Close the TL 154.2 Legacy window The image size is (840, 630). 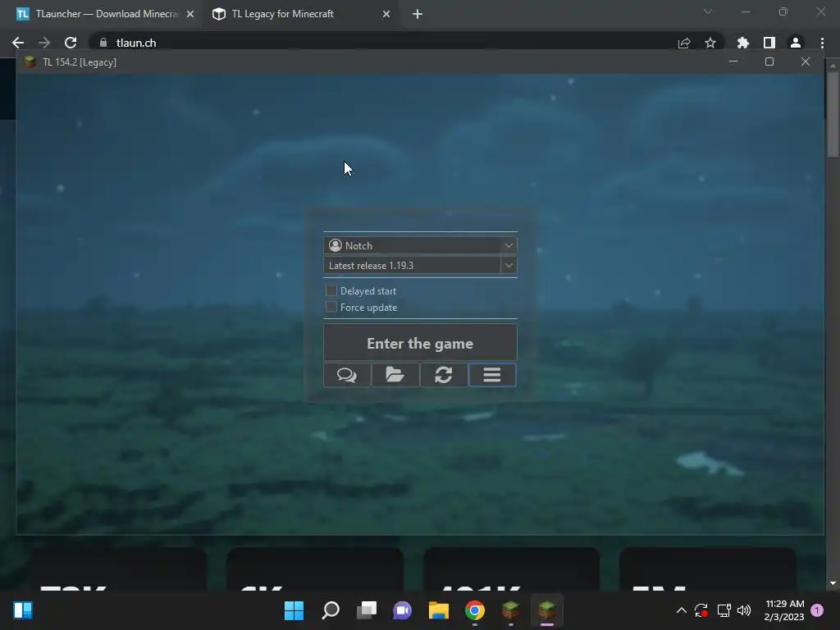coord(806,62)
